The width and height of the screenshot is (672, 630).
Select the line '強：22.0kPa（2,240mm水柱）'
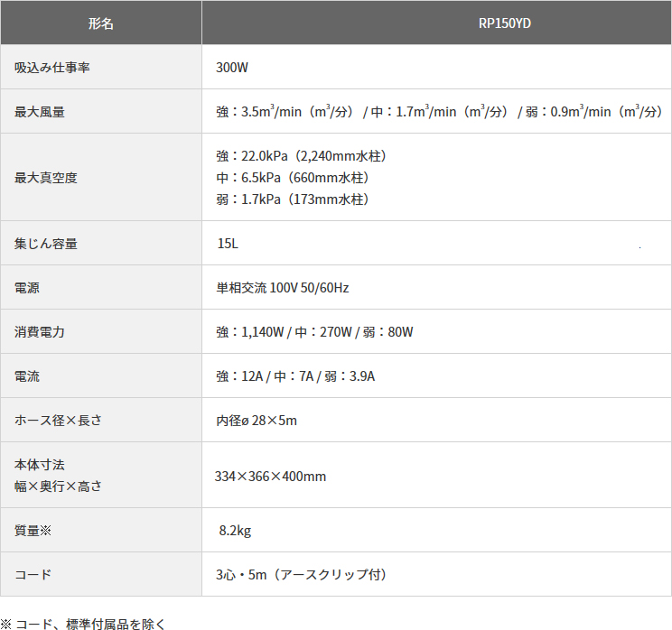coord(301,156)
